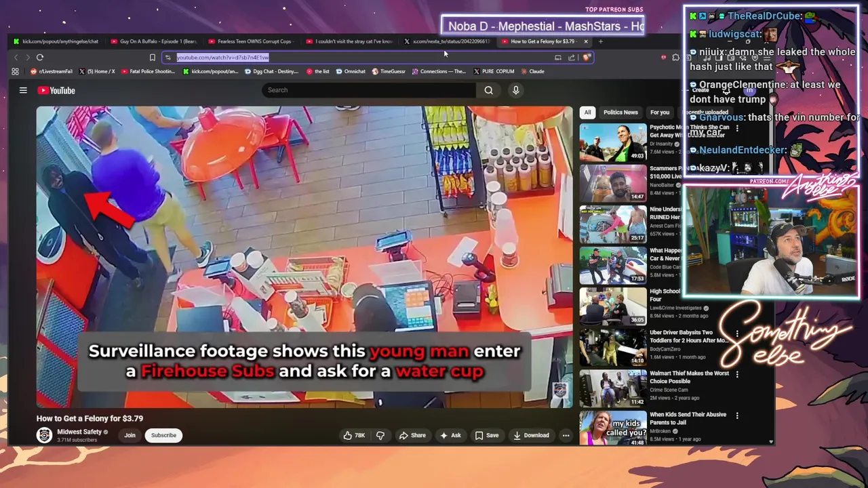This screenshot has height=488, width=868.
Task: Select the Politics News filter chip
Action: click(620, 113)
